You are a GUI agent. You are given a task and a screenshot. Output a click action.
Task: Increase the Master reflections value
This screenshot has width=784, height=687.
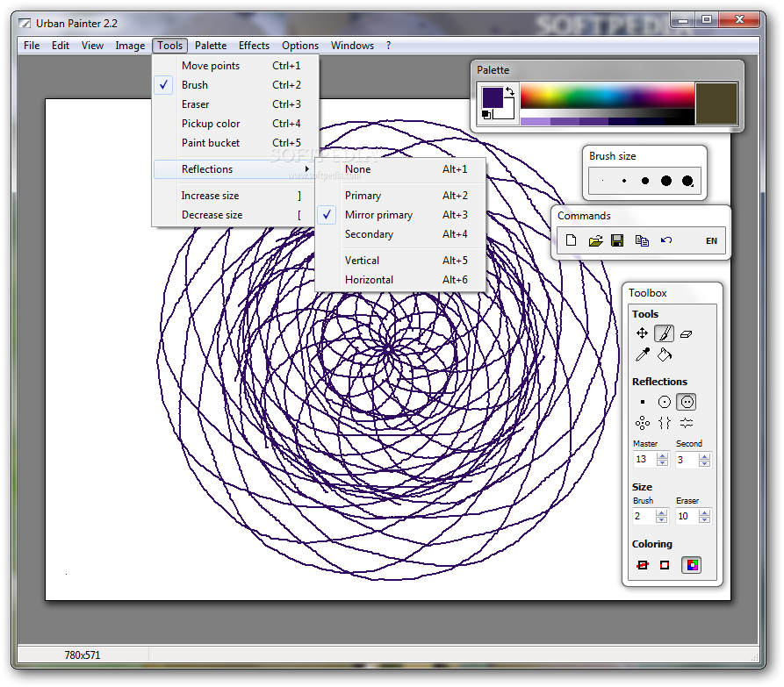(663, 456)
